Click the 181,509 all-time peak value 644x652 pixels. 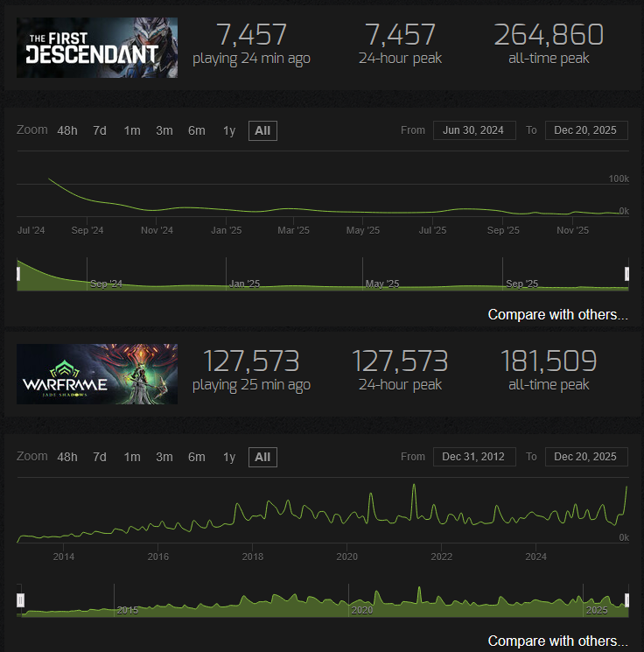click(x=549, y=361)
